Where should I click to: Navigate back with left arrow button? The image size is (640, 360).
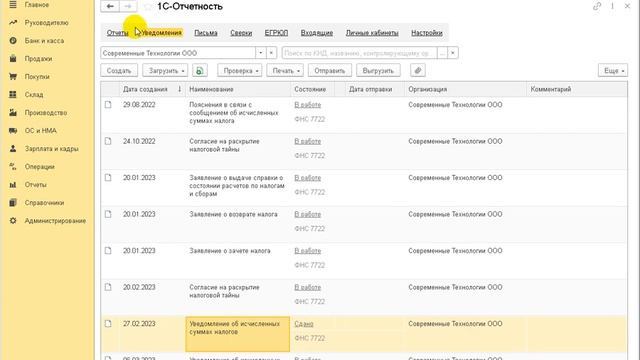[x=110, y=6]
